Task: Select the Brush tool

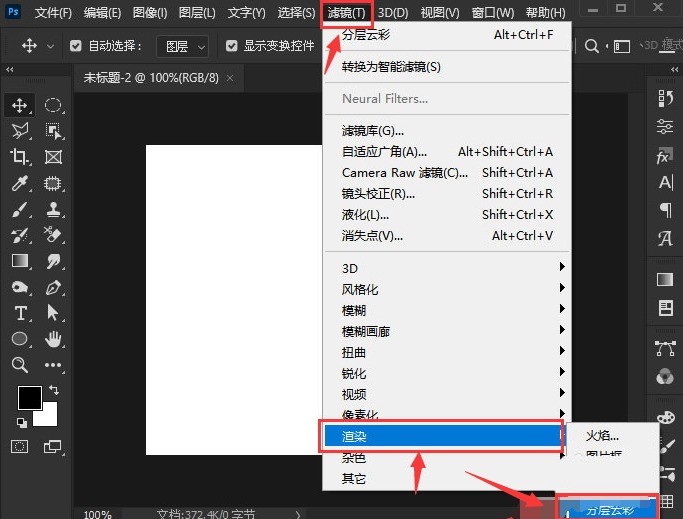Action: tap(20, 209)
